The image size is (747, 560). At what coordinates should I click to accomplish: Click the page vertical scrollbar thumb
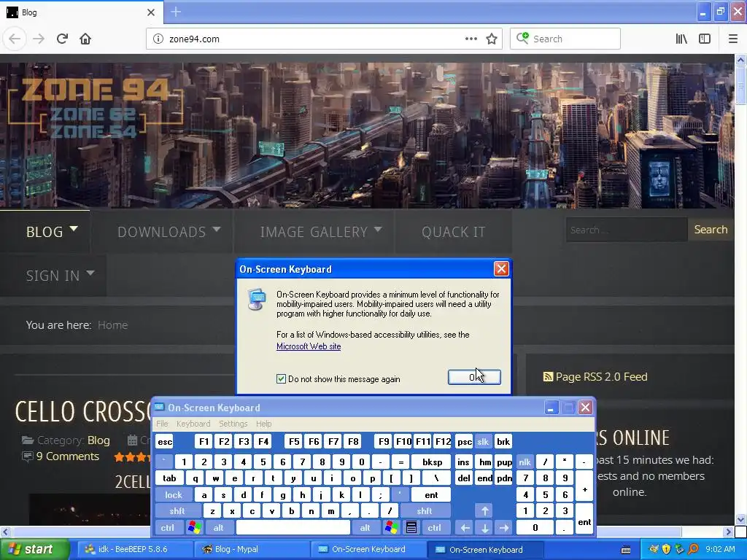(x=740, y=85)
